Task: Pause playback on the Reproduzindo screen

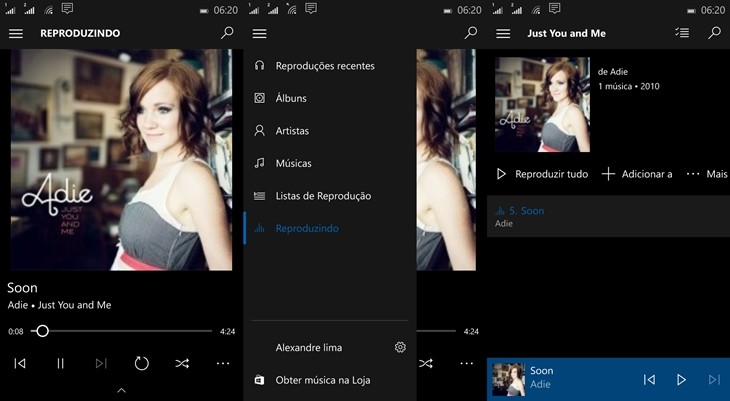Action: (x=60, y=364)
